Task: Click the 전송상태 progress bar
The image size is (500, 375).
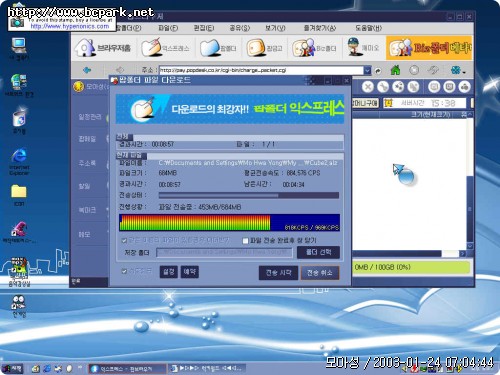Action: (249, 195)
